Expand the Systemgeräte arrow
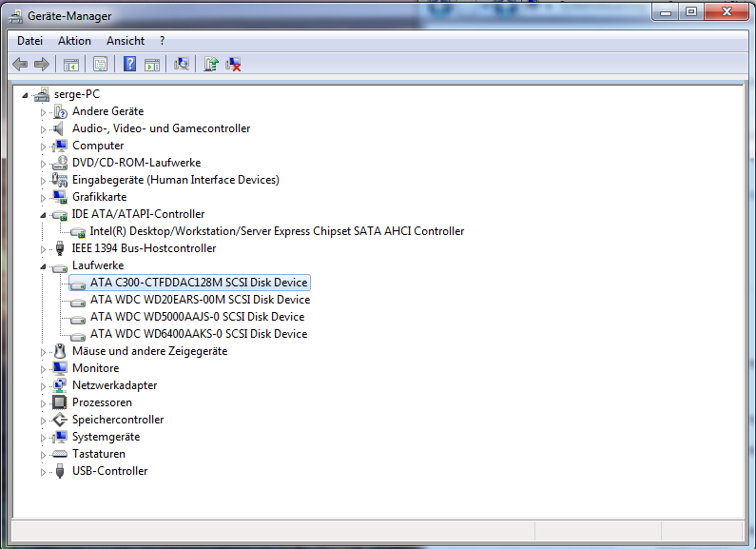 pyautogui.click(x=43, y=438)
